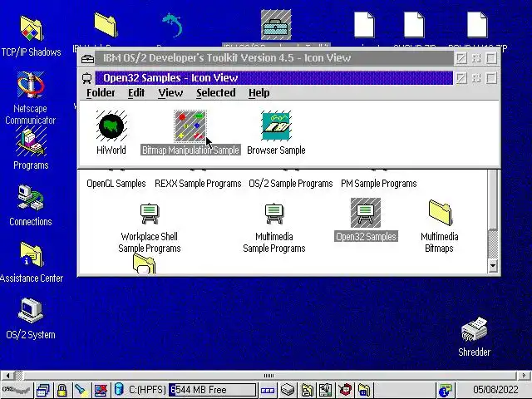Click the flashlight find icon in WarpCenter
The image size is (532, 399).
[x=81, y=390]
